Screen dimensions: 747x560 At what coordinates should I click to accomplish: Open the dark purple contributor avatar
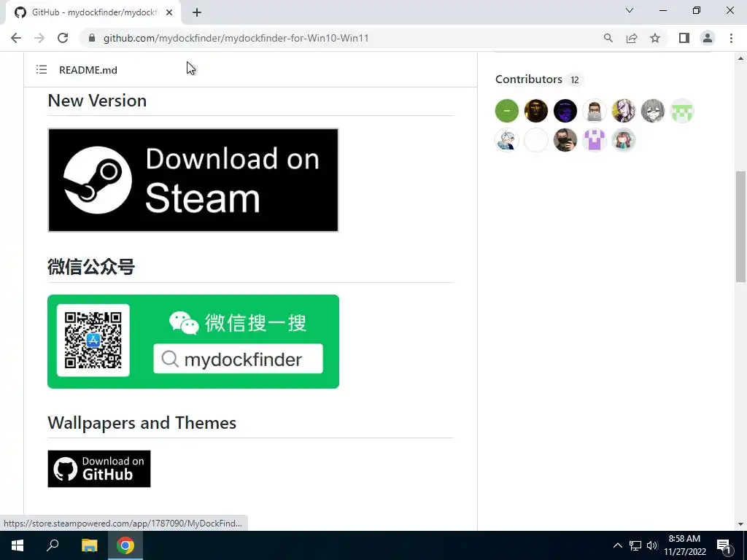click(x=565, y=111)
